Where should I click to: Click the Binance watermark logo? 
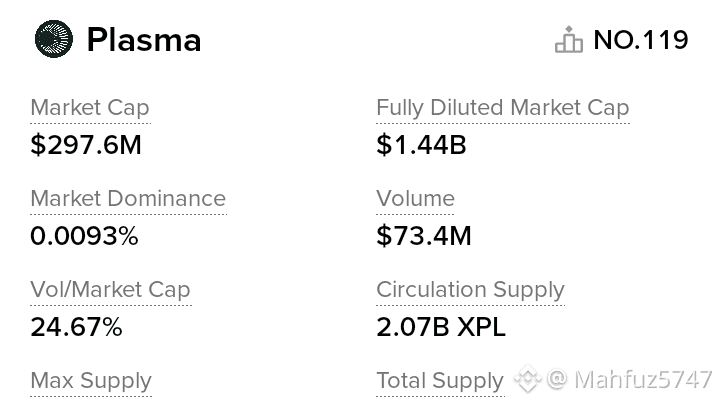(x=528, y=380)
